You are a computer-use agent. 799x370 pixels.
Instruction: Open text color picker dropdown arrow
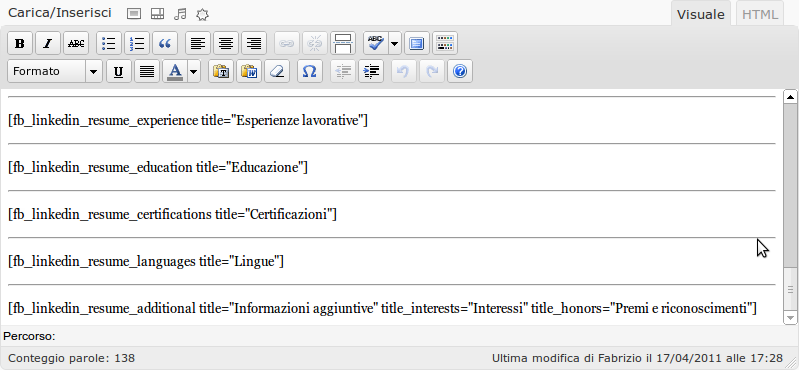(x=194, y=71)
